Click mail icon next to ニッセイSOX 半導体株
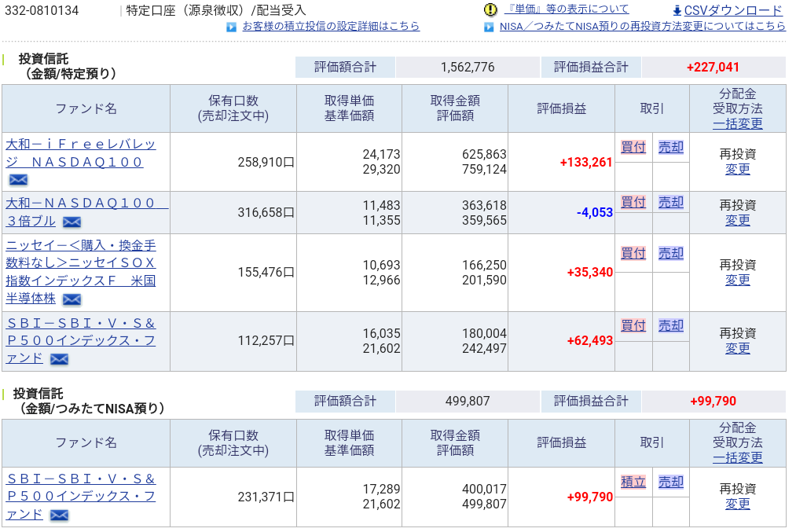 click(72, 299)
